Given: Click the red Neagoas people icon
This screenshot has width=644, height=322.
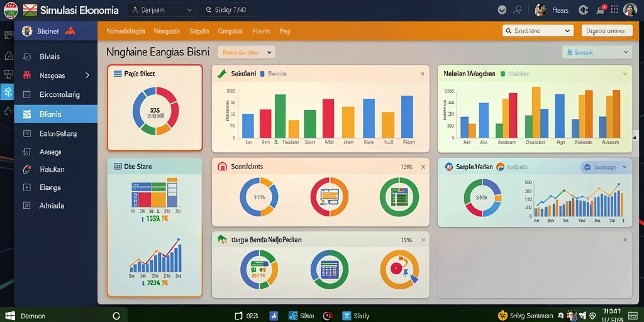Looking at the screenshot, I should [27, 75].
